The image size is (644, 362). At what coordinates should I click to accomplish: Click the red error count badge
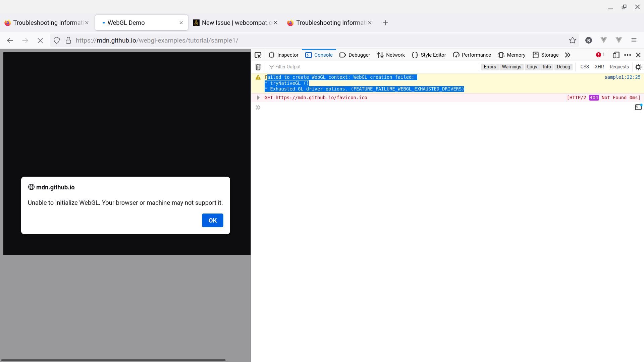(600, 55)
